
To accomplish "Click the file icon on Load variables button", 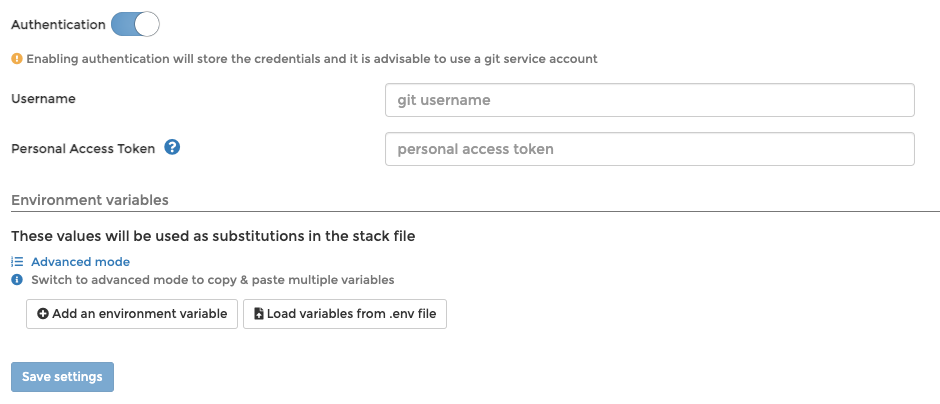I will pyautogui.click(x=259, y=314).
